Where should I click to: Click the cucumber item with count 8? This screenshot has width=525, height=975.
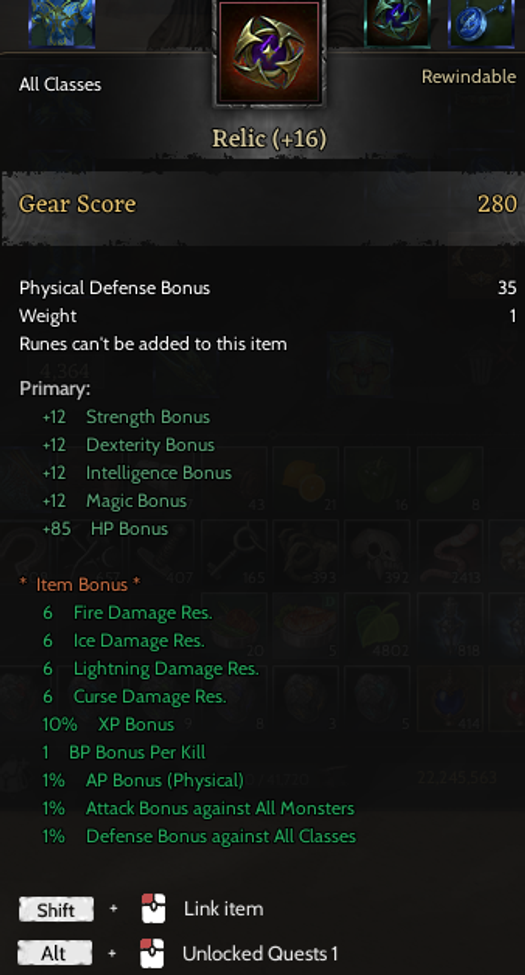(451, 481)
